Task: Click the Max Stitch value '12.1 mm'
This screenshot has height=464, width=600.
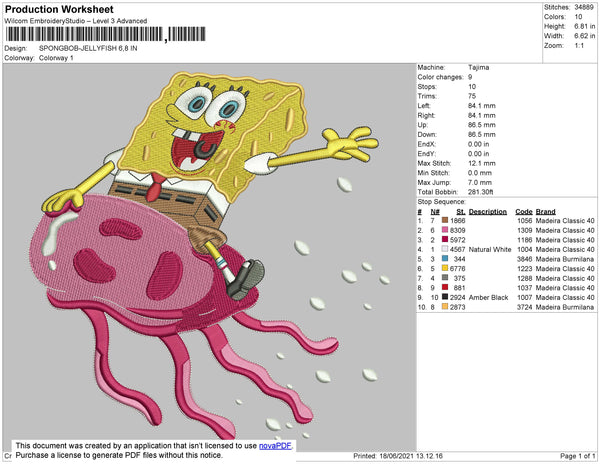Action: click(x=482, y=163)
